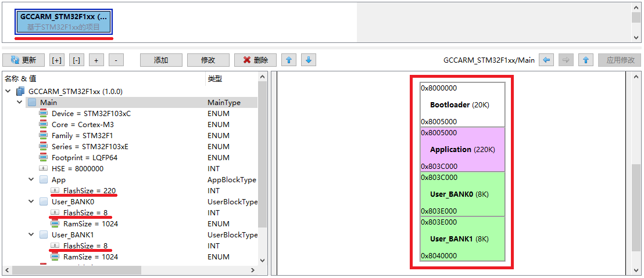This screenshot has height=278, width=644.
Task: Click the User_BANK0 RamSize enum icon
Action: [55, 224]
